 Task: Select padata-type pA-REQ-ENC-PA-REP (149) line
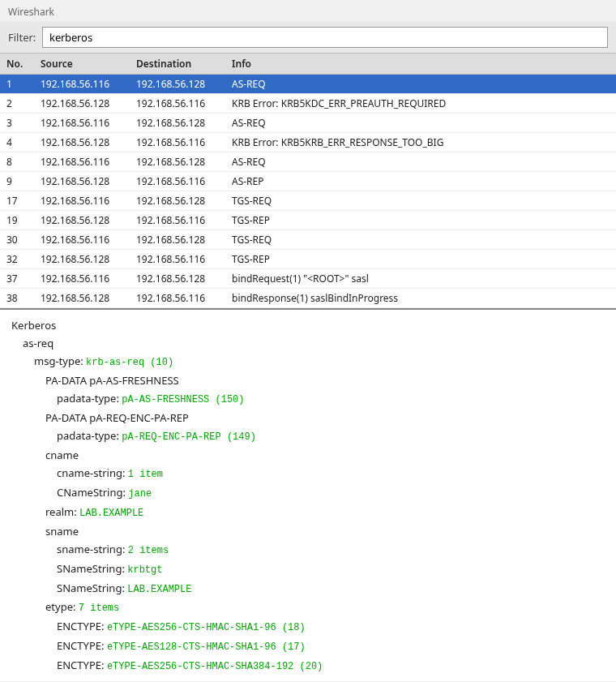click(x=156, y=436)
